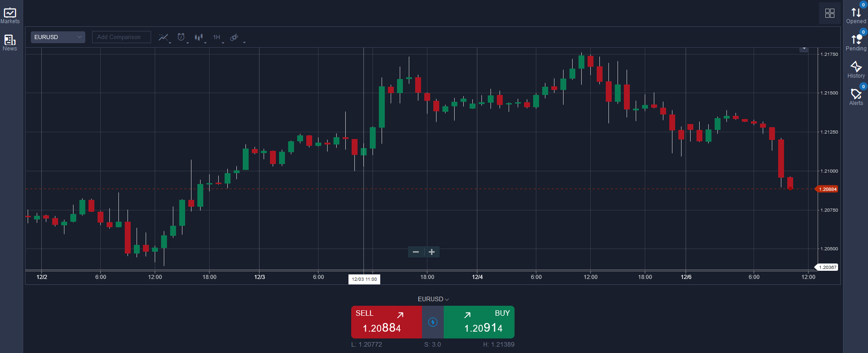Click the L: 1.20772 low value
The width and height of the screenshot is (868, 353).
click(367, 344)
